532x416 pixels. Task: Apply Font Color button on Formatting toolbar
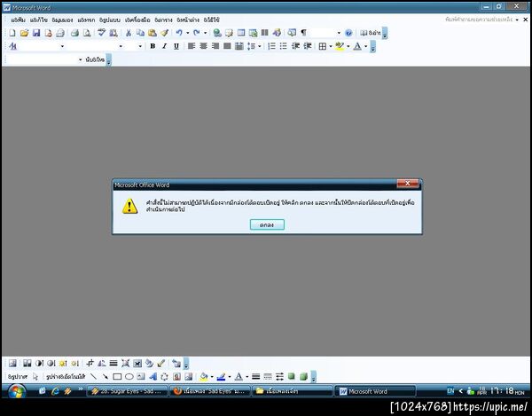[x=357, y=46]
